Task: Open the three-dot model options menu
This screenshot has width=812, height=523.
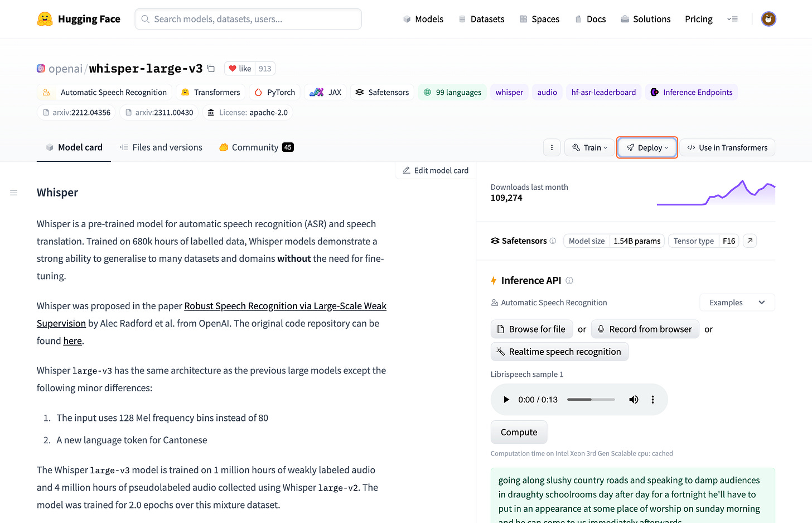Action: coord(552,147)
